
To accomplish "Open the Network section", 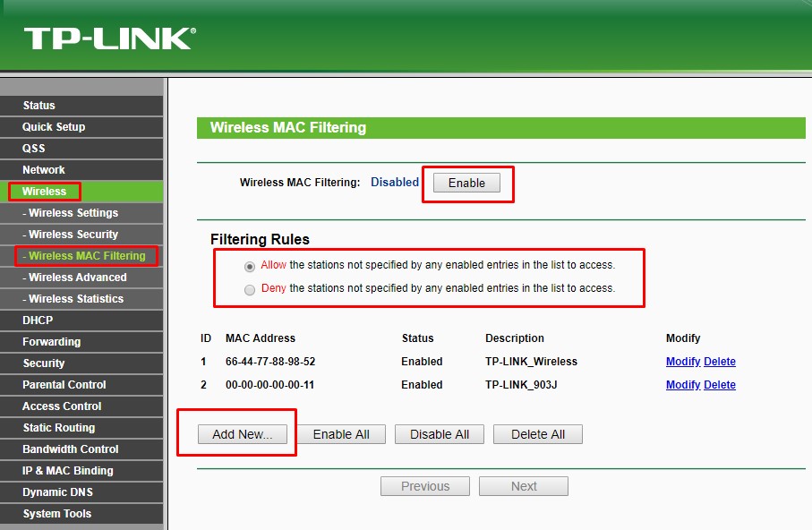I will [x=81, y=170].
